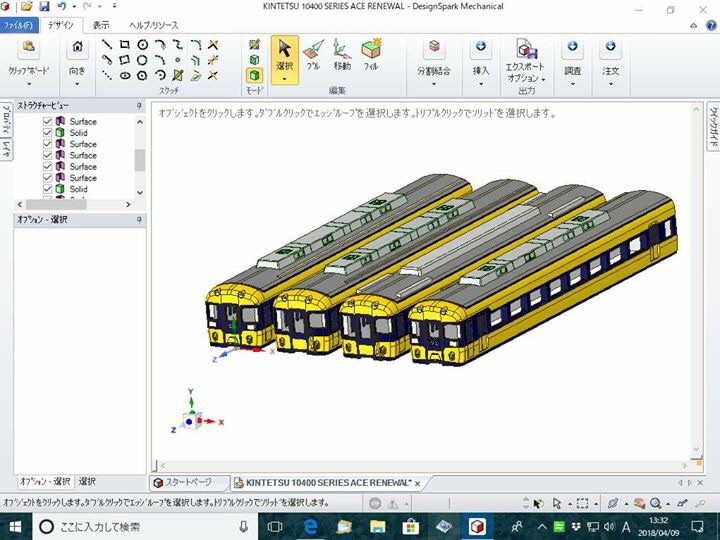Open the Intersect (分割結合) dropdown
720x540 pixels.
(x=434, y=84)
